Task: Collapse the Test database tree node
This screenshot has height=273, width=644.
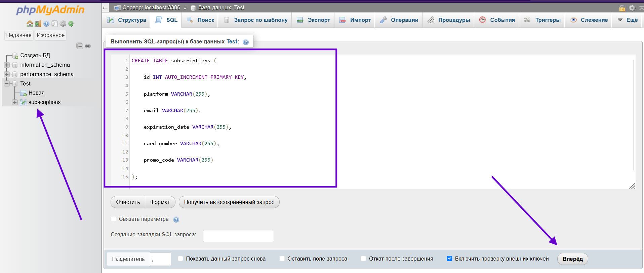Action: (x=7, y=83)
